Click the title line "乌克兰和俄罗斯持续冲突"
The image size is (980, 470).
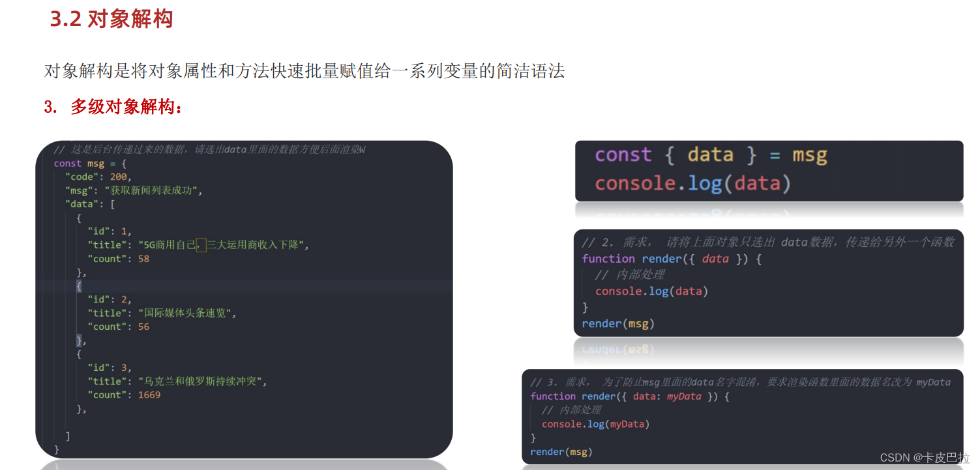coord(177,381)
